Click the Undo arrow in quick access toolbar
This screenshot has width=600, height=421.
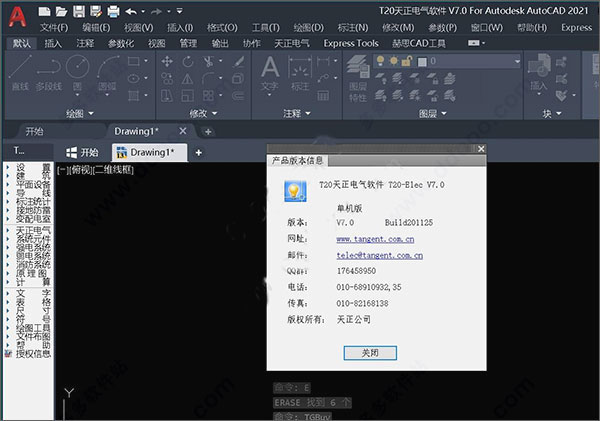(x=133, y=11)
